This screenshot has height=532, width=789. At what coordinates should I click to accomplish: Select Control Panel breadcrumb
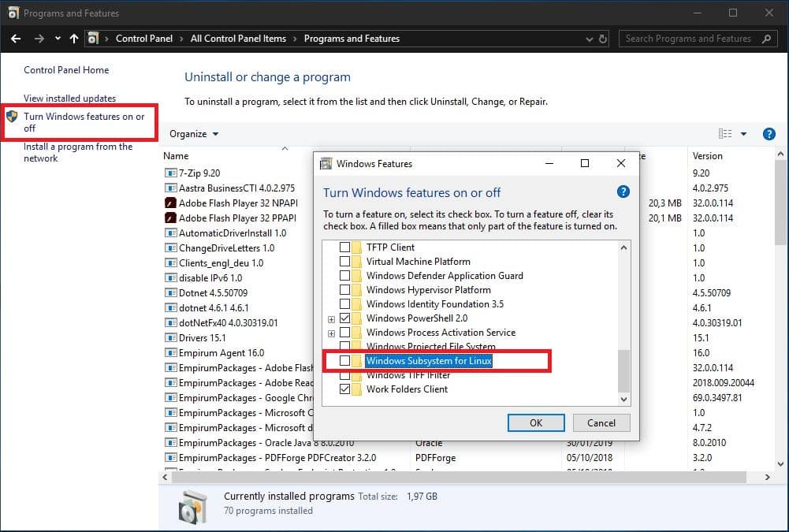point(144,39)
